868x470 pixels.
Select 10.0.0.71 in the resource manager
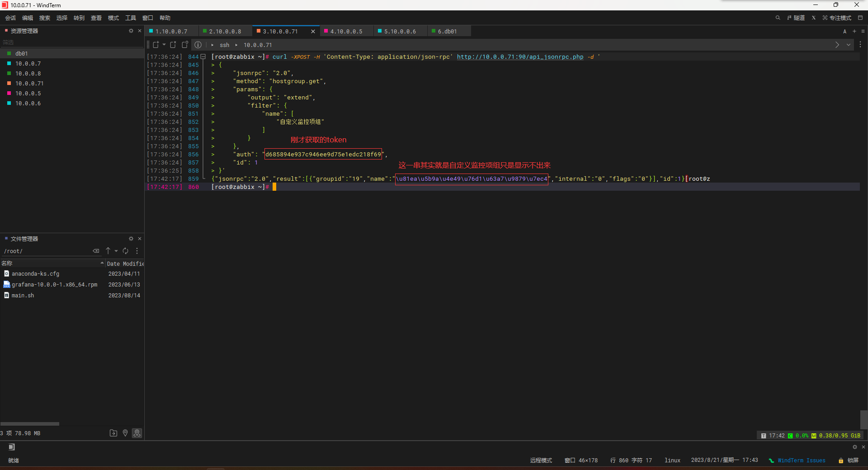(72, 83)
